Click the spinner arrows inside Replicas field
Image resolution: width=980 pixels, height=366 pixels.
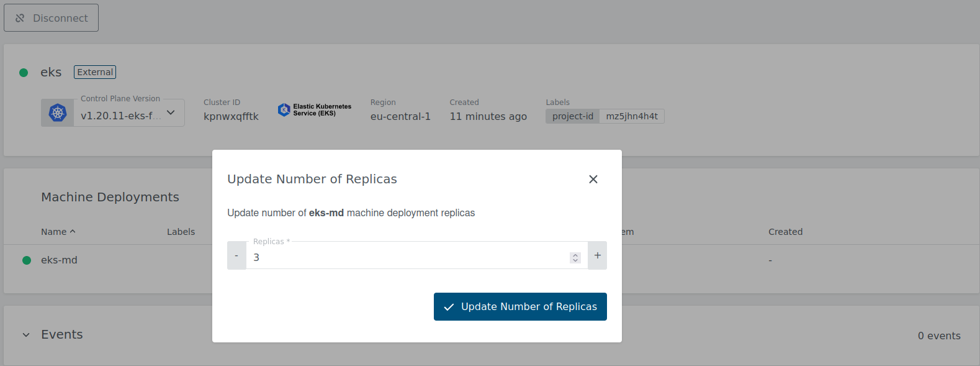575,258
